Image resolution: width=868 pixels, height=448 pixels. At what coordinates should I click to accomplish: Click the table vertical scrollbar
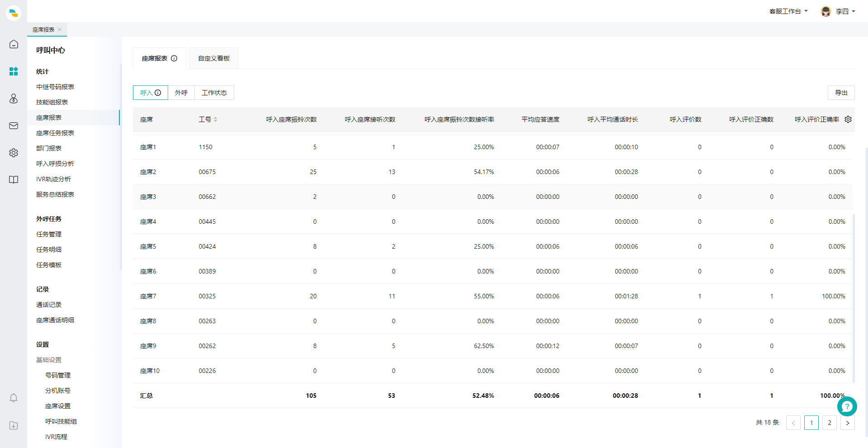click(x=854, y=298)
